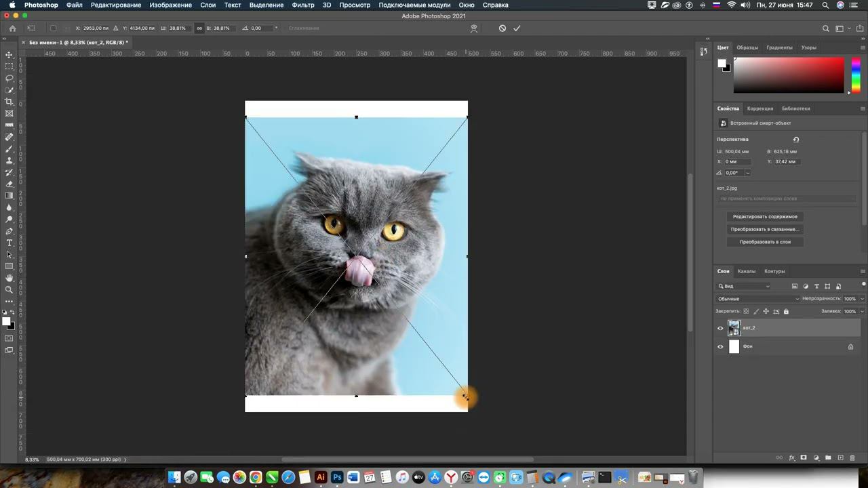
Task: Open the rotation angle dropdown in Properties
Action: [747, 173]
